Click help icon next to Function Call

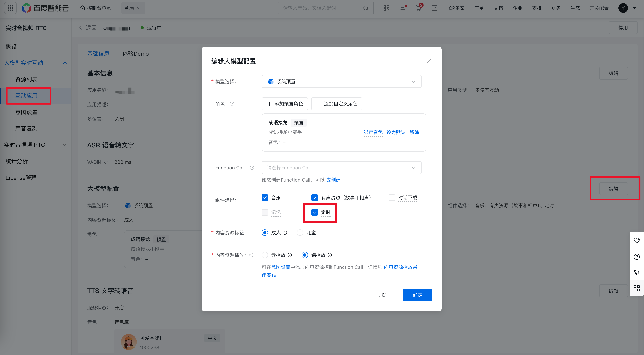pos(252,168)
